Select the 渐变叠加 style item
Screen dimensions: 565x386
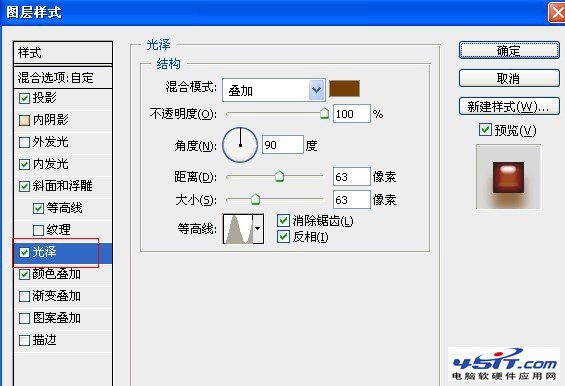click(x=63, y=296)
